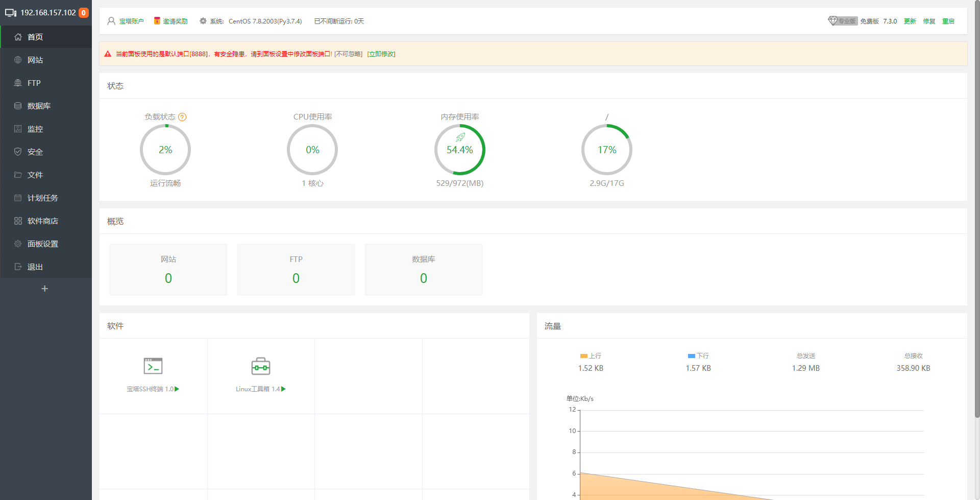Click the plus icon below sidebar menu
980x500 pixels.
[45, 289]
